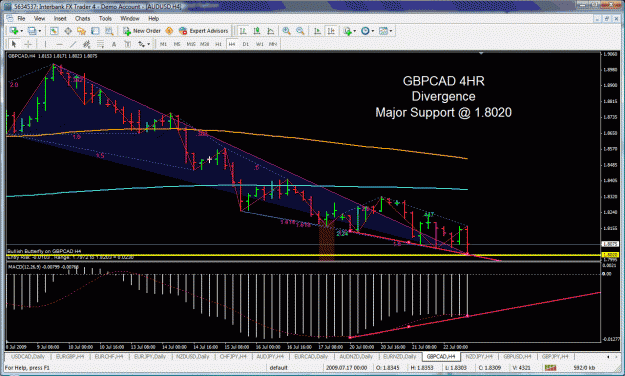Open the Help menu
The height and width of the screenshot is (376, 625).
(x=153, y=18)
